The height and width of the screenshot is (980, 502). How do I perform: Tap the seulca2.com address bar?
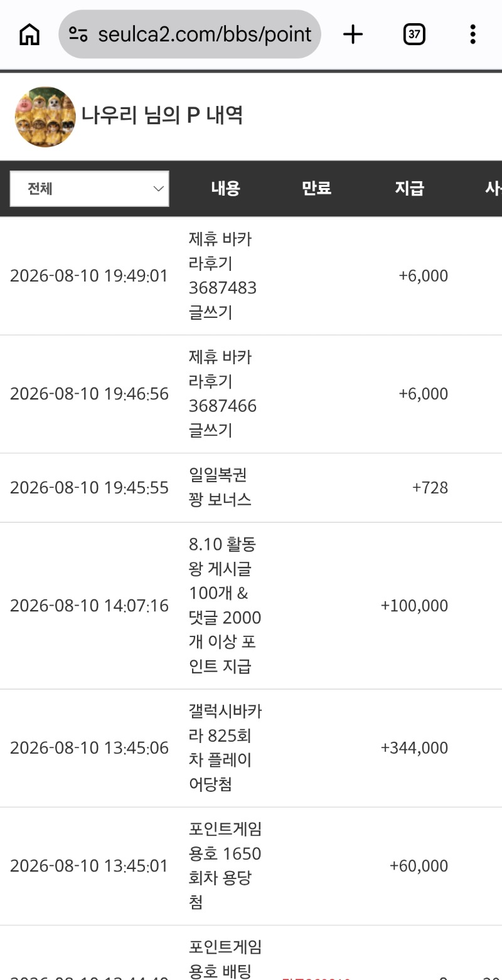tap(190, 34)
